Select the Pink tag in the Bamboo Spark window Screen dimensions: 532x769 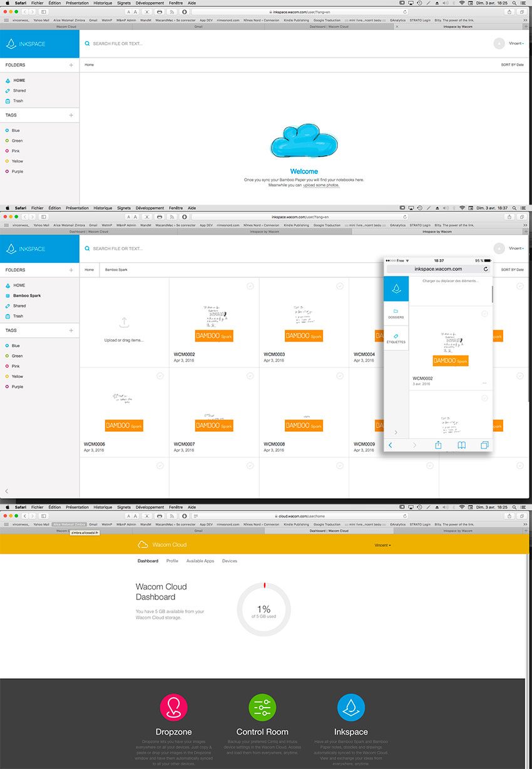coord(13,366)
